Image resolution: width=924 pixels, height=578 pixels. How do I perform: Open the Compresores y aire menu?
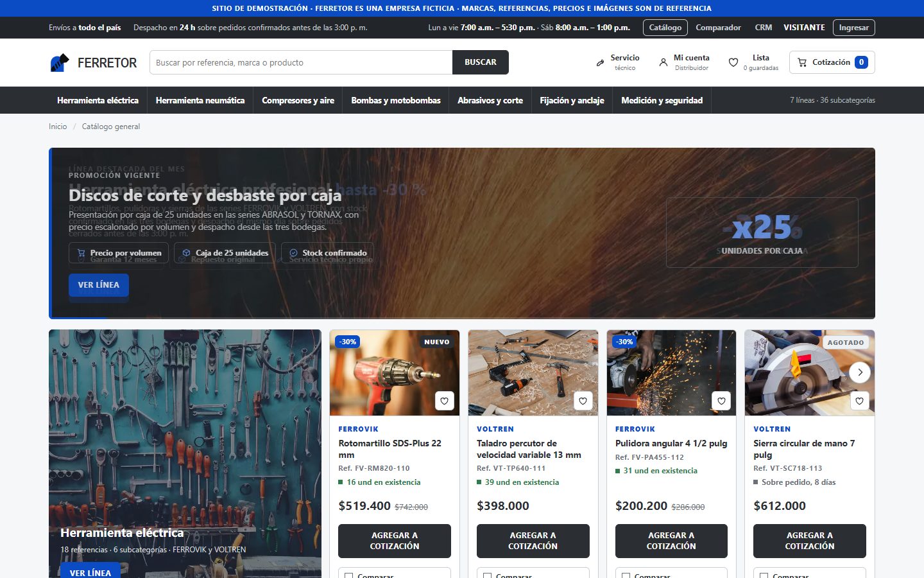(298, 100)
